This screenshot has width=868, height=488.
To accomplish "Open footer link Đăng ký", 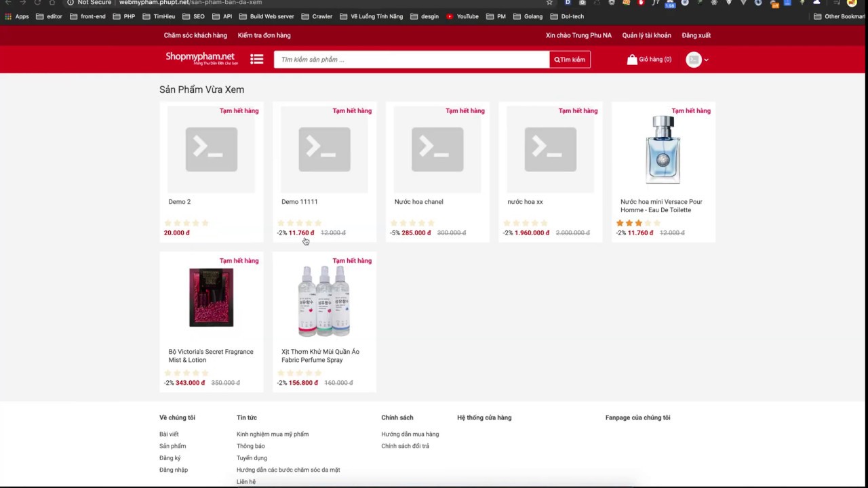I will [x=170, y=458].
